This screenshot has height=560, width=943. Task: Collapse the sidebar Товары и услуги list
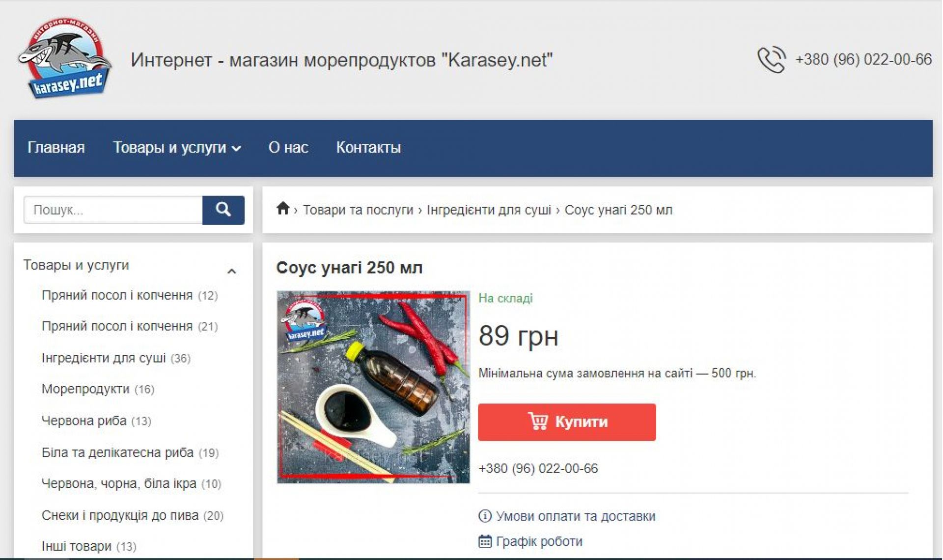[x=232, y=271]
